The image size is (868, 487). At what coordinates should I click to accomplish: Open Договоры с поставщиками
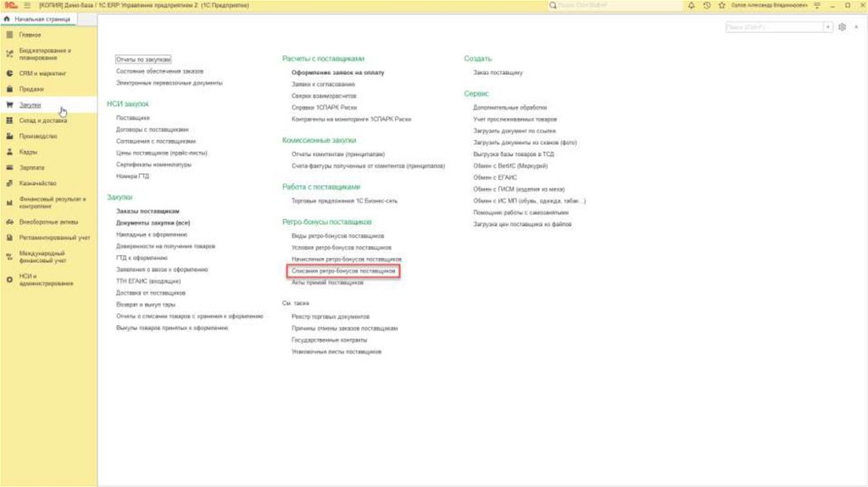pos(153,129)
